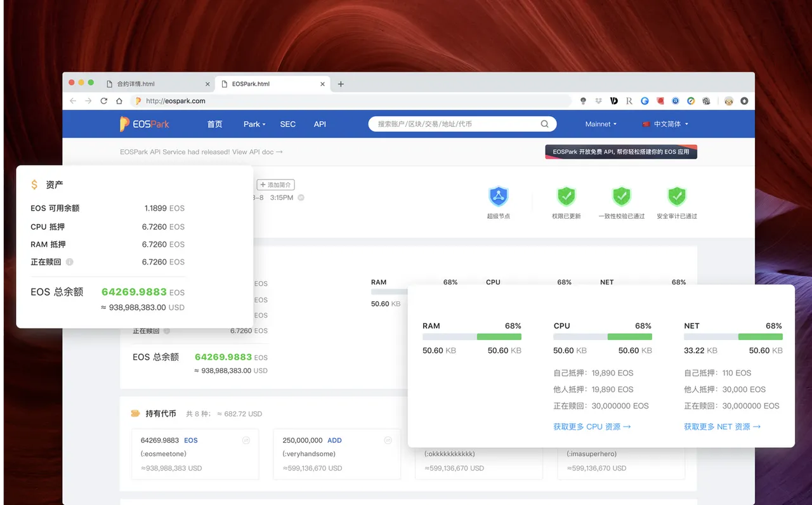Click the RAM usage bar in popup card
The image size is (812, 505).
pos(472,337)
